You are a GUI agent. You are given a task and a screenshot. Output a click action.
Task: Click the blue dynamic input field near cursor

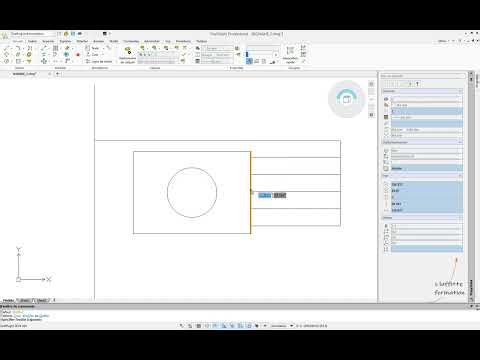coord(265,195)
